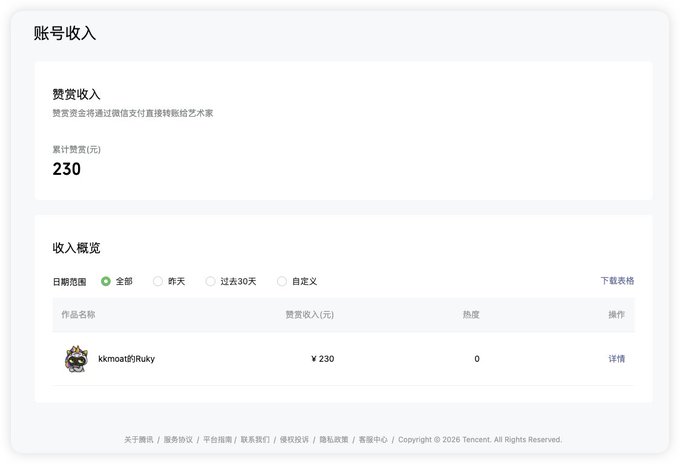Viewport: 680px width, 464px height.
Task: Click the 作品名称 column header
Action: [78, 314]
